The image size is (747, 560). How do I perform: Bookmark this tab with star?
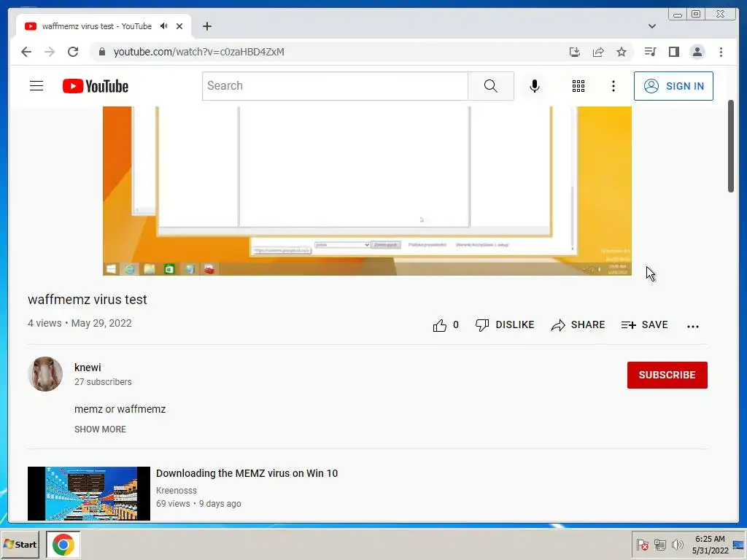(622, 52)
